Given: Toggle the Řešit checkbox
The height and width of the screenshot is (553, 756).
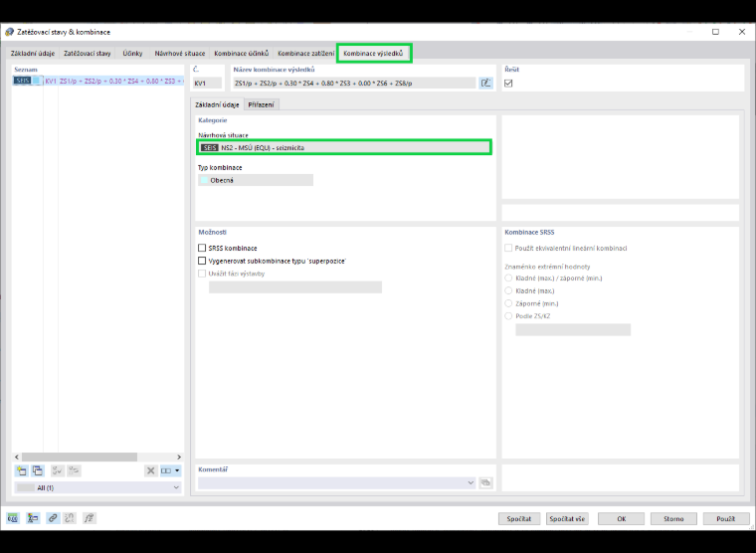Looking at the screenshot, I should pos(508,83).
